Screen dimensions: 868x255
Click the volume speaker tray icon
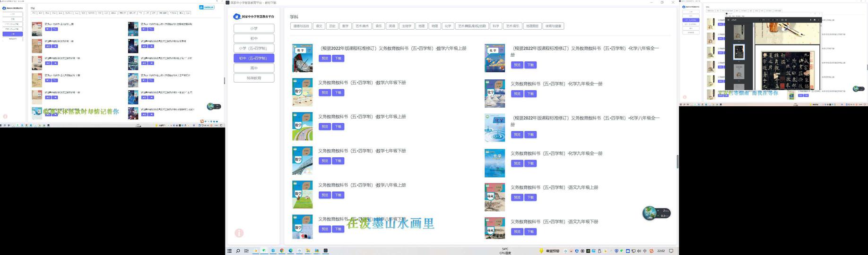coord(639,251)
